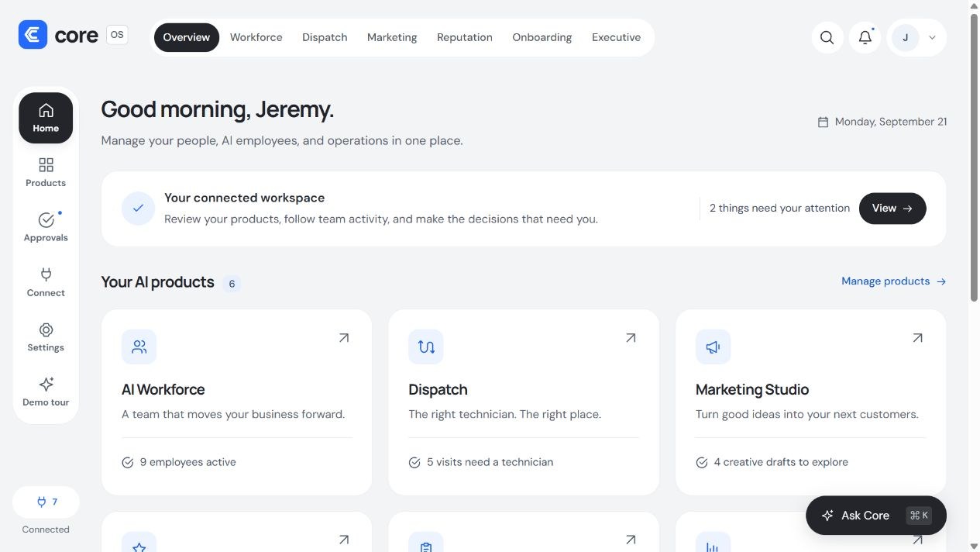This screenshot has width=980, height=552.
Task: Open Marketing Studio card arrow icon
Action: (917, 338)
